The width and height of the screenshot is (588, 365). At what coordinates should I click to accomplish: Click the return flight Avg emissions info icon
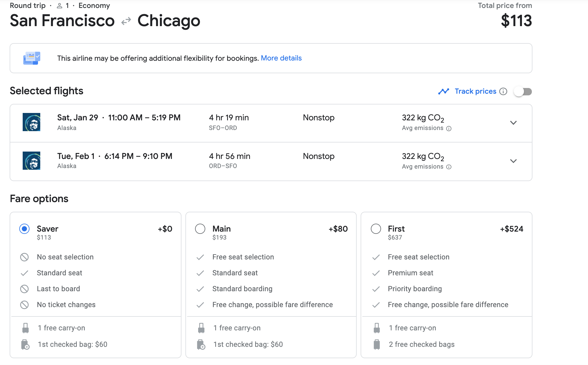[x=449, y=167]
